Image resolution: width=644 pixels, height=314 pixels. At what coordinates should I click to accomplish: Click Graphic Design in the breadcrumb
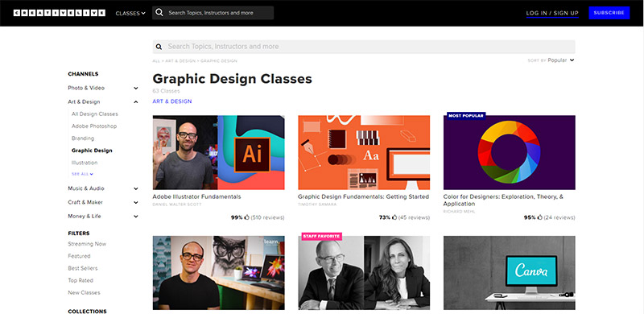219,61
